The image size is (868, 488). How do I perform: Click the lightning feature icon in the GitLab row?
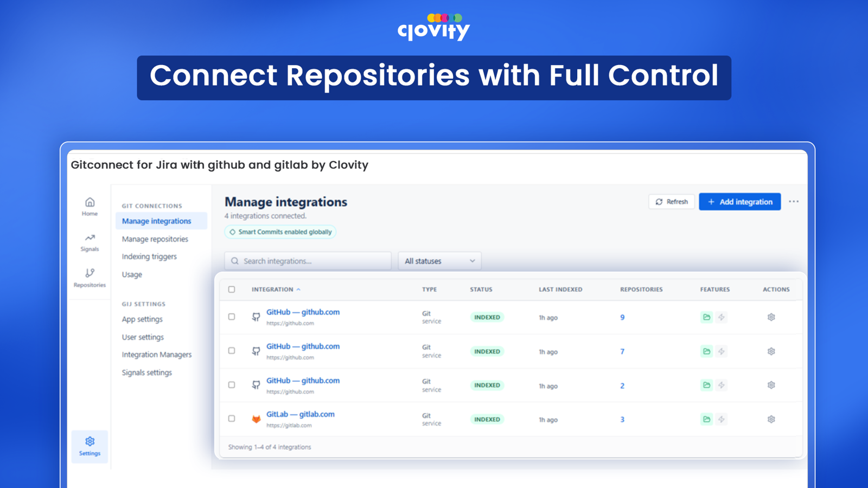722,419
